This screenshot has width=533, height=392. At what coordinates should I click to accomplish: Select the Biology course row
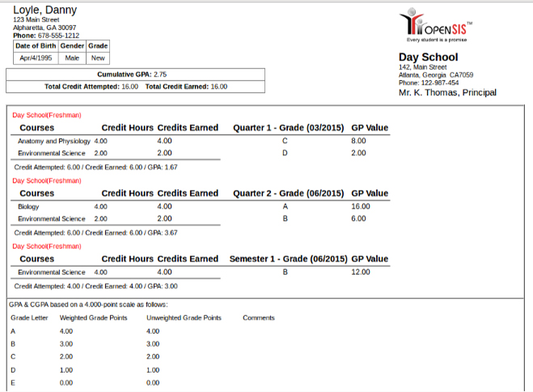(x=28, y=206)
